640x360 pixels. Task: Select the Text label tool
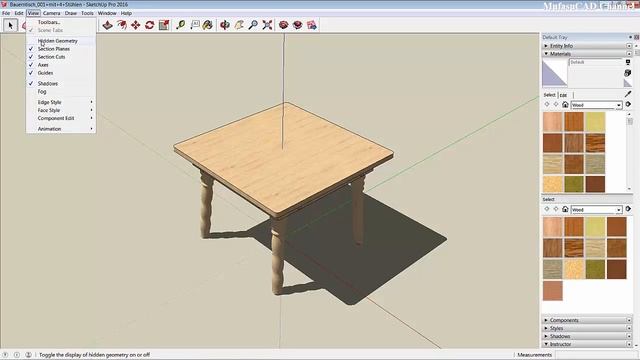pos(195,25)
